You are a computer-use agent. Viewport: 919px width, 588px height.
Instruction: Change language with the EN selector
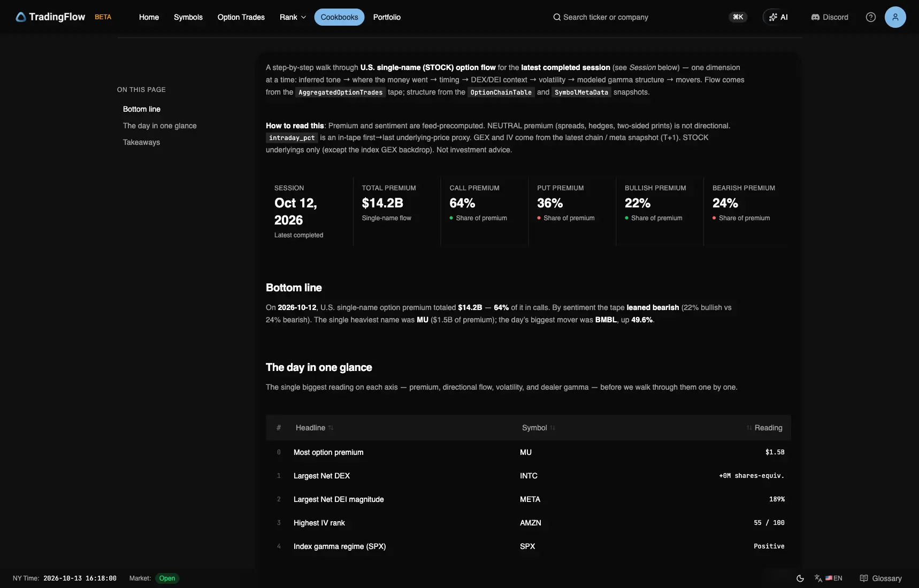pos(829,578)
